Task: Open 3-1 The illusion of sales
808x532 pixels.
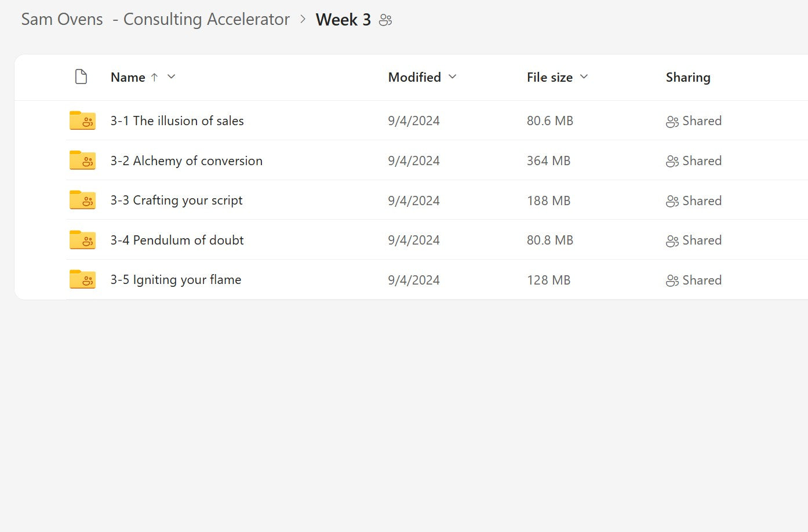Action: point(177,121)
